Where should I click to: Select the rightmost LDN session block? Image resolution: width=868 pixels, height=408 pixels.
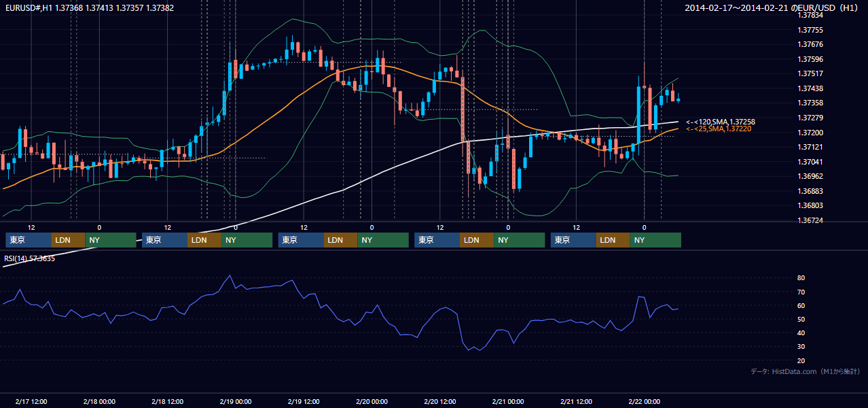(613, 240)
